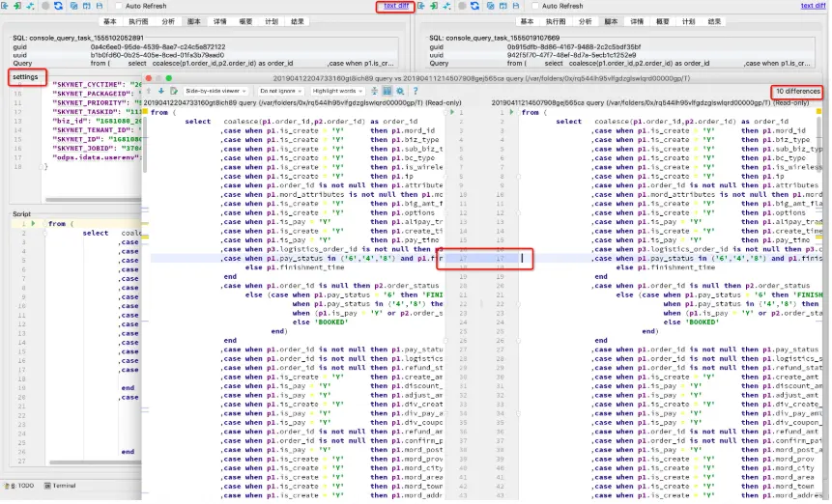Collapse unchanged fragments in diff window
Viewport: 832px width, 504px height.
click(x=375, y=91)
